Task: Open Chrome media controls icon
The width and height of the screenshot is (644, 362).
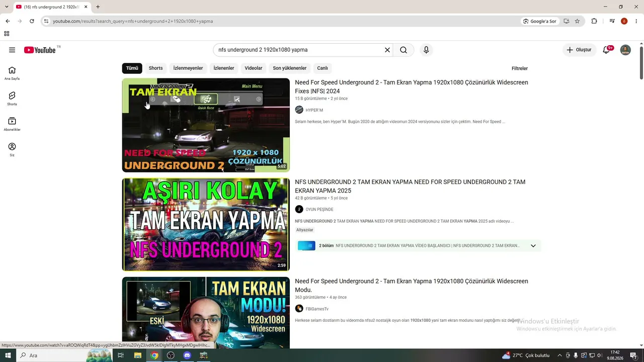Action: coord(612,21)
